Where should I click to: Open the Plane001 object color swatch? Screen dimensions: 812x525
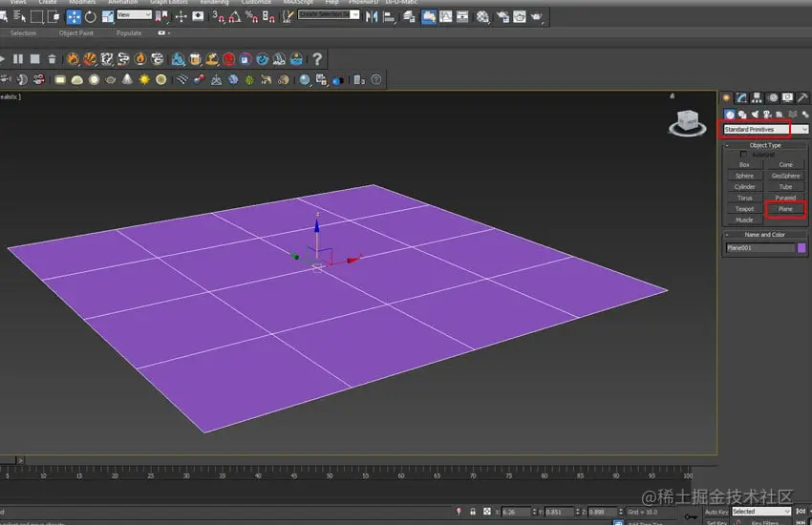click(801, 248)
